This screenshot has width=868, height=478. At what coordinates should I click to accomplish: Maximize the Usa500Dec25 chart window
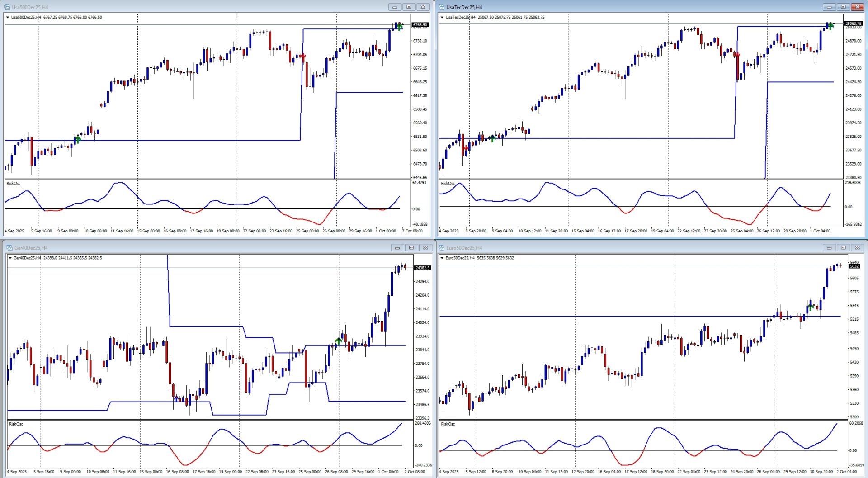(409, 7)
